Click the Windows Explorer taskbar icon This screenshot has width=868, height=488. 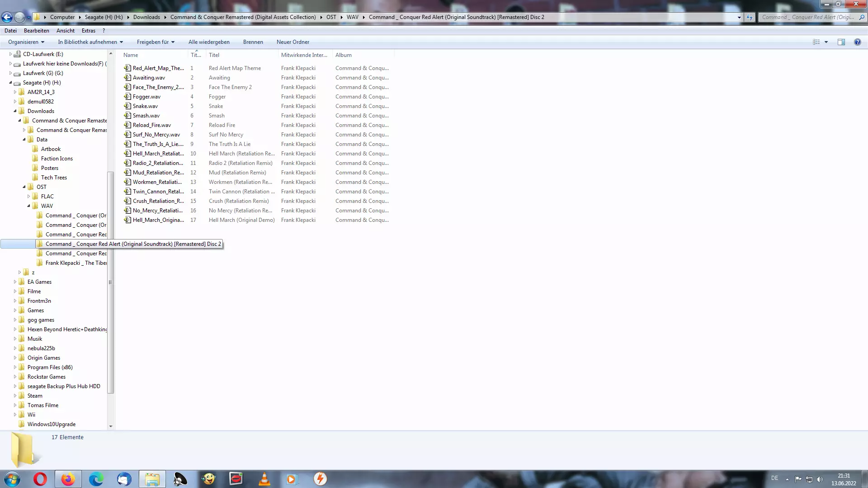[x=152, y=479]
